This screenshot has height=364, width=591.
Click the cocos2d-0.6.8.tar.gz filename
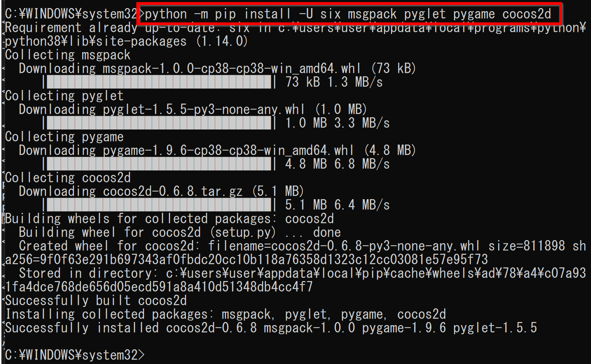point(172,191)
